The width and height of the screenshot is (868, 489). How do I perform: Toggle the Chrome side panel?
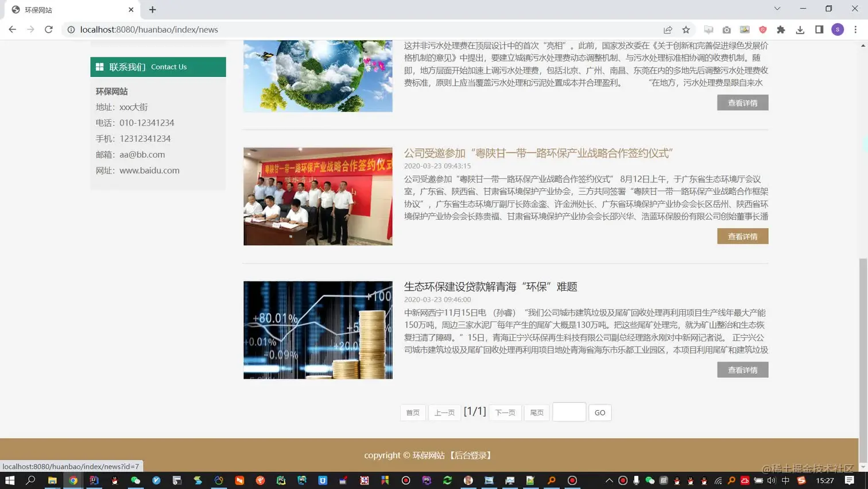[819, 30]
